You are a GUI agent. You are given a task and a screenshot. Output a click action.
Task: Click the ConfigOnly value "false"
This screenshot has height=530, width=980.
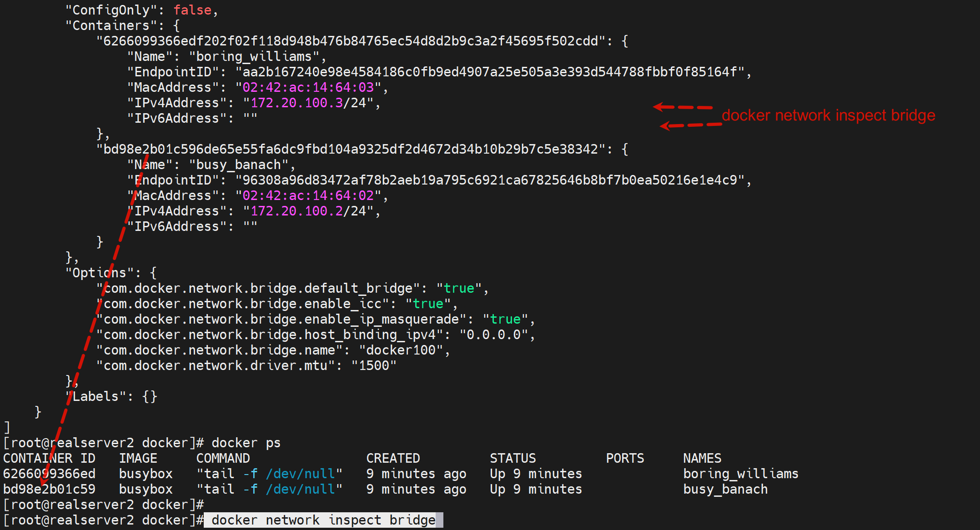[192, 10]
